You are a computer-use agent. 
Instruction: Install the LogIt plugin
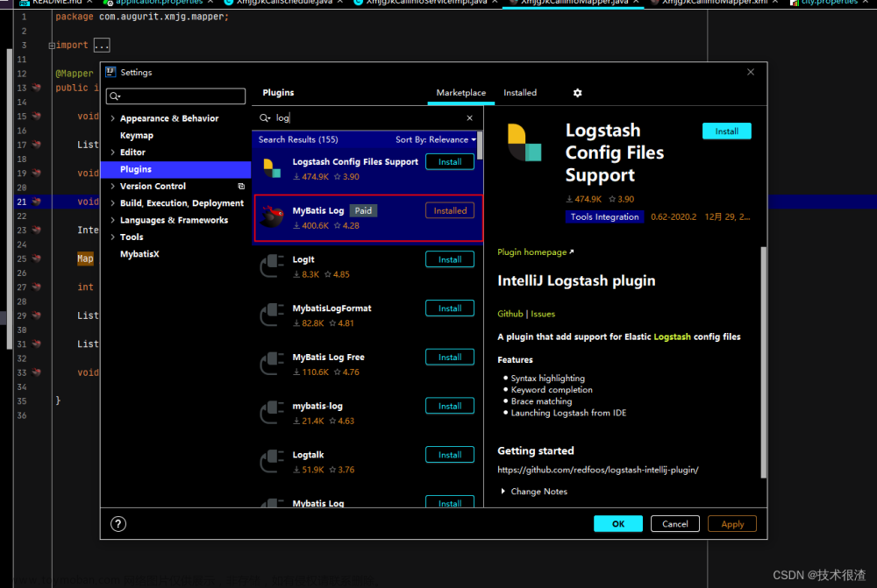tap(450, 259)
